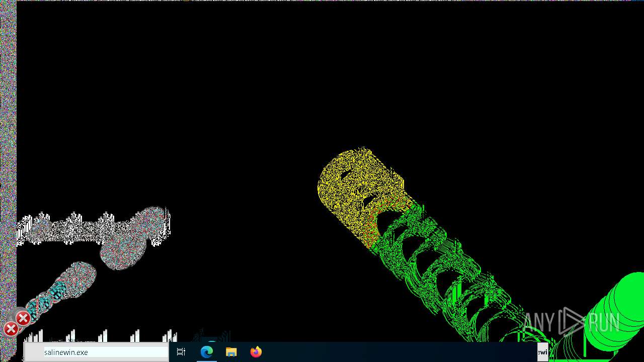Open Task View from the taskbar
The width and height of the screenshot is (644, 362).
click(181, 352)
